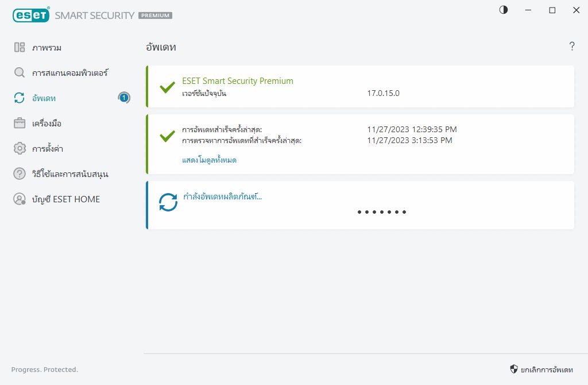
Task: Click the แสดงโมดูลทั้งหมด link
Action: tap(209, 160)
